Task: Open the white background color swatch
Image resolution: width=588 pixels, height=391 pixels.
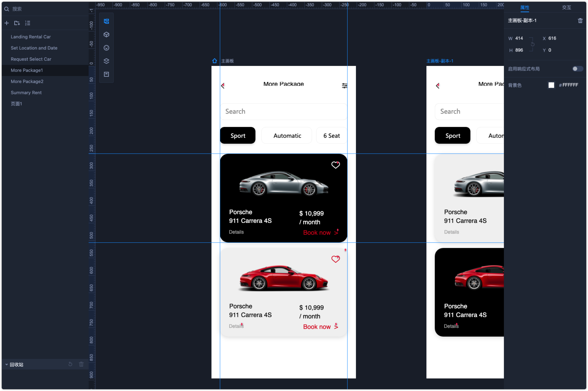Action: tap(551, 85)
